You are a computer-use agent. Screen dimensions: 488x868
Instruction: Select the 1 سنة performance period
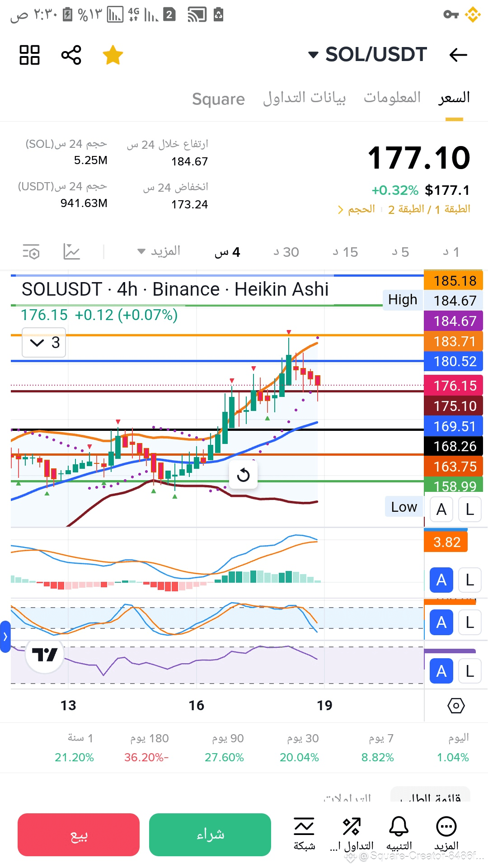(x=74, y=748)
